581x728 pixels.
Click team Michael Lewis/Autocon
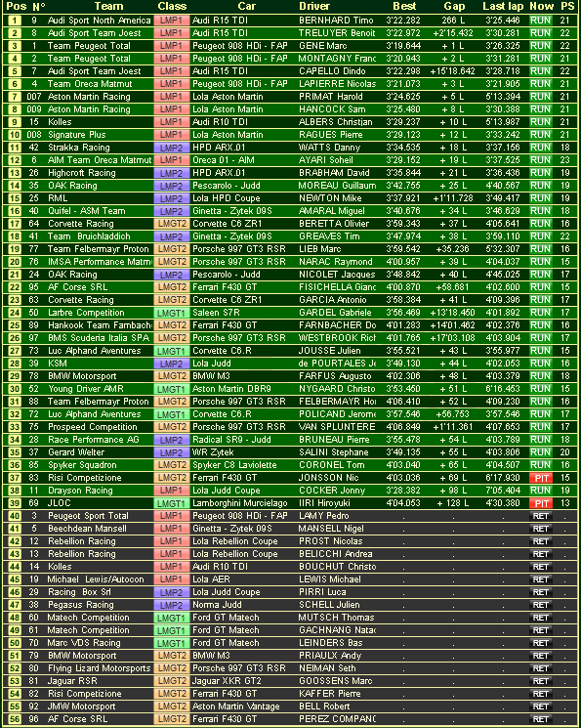pyautogui.click(x=96, y=578)
